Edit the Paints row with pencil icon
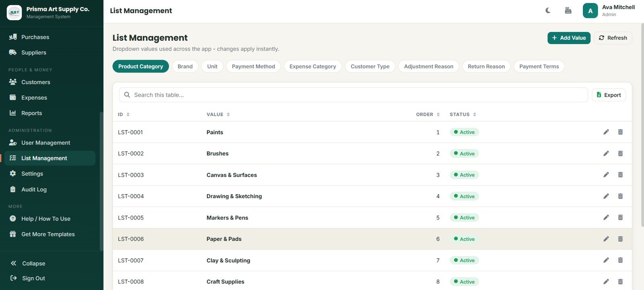 (606, 132)
